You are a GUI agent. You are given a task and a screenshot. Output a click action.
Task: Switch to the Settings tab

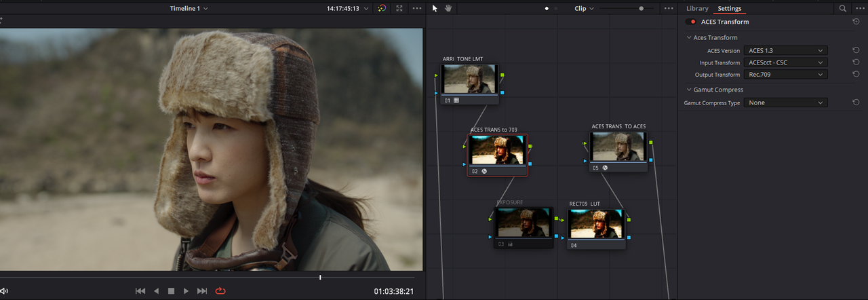[730, 8]
